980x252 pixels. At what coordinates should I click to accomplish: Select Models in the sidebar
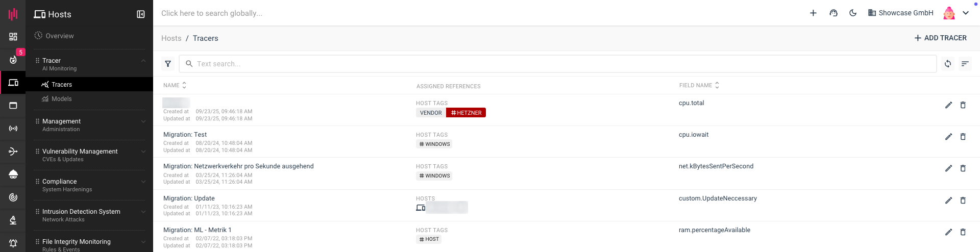click(x=61, y=99)
